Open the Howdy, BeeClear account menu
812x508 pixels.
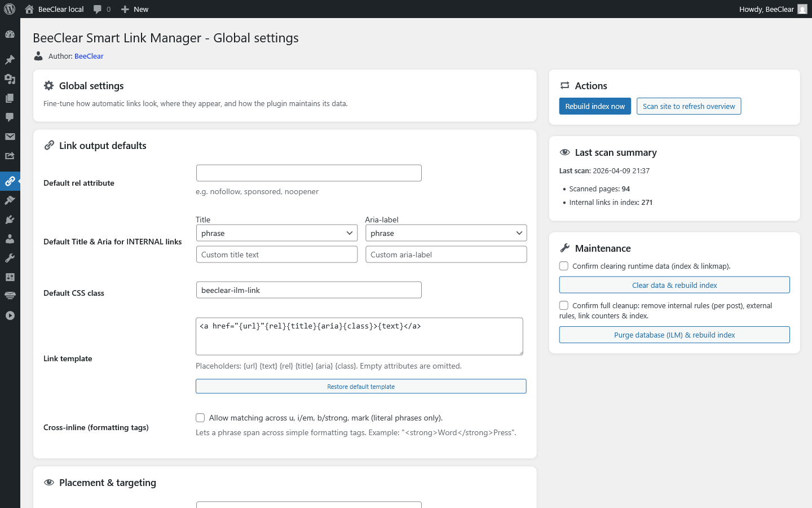point(773,9)
